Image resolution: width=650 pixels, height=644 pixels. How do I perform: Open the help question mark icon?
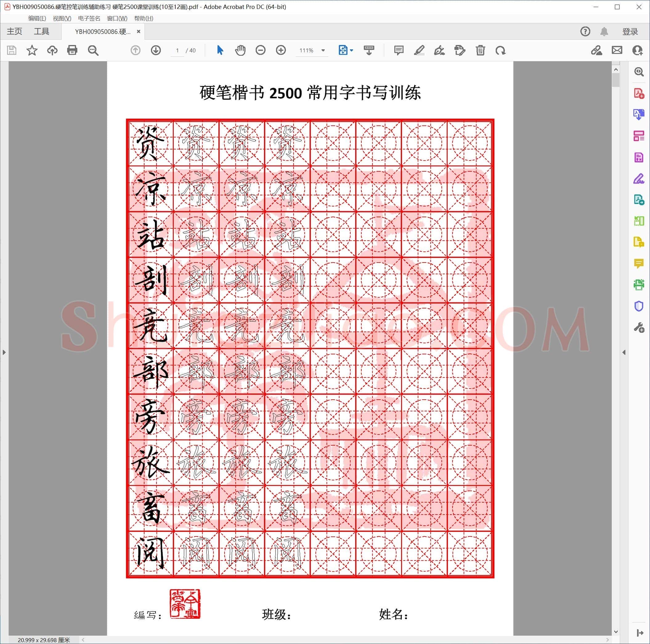(x=585, y=32)
